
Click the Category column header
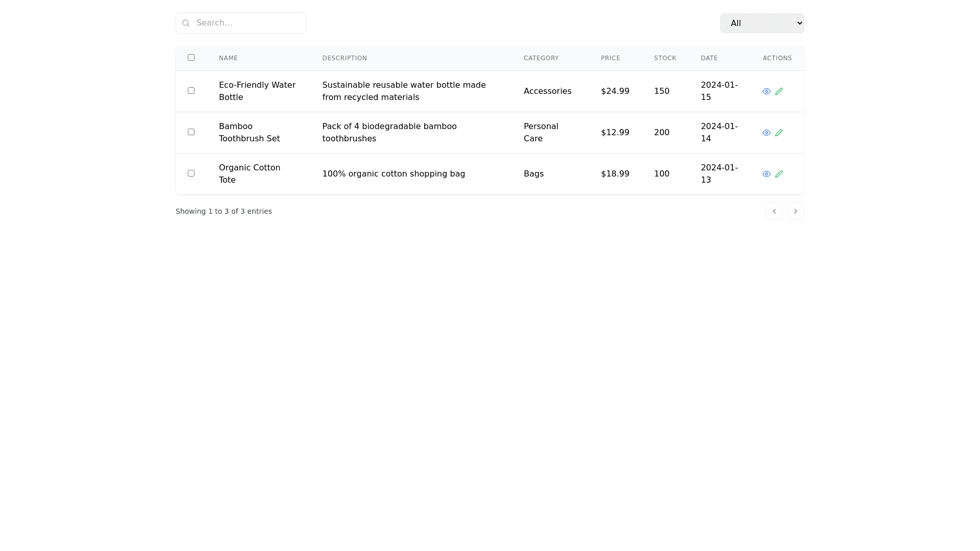click(x=541, y=58)
